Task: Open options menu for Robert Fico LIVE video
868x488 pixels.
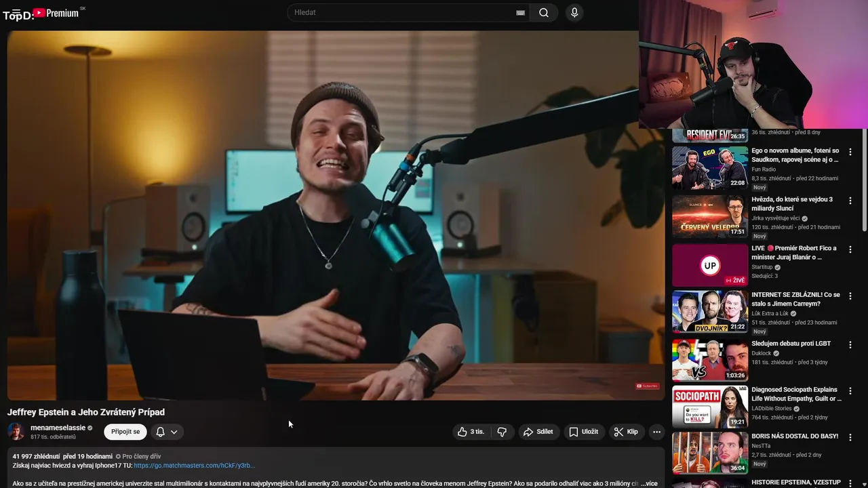Action: click(850, 250)
